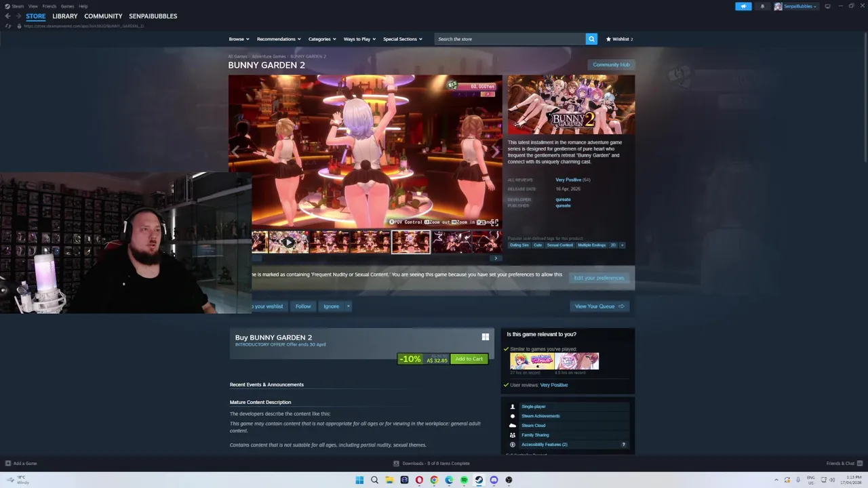Open Opera browser from taskbar
Image resolution: width=868 pixels, height=488 pixels.
419,480
